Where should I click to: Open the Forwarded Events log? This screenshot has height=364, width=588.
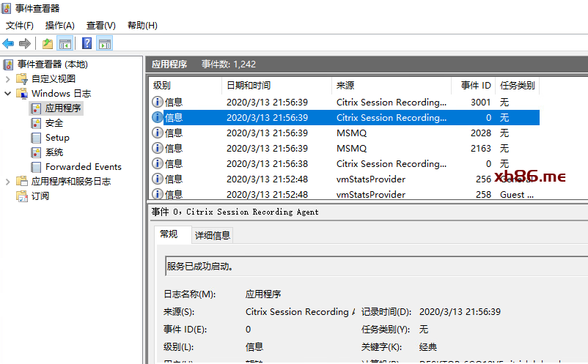[x=83, y=167]
